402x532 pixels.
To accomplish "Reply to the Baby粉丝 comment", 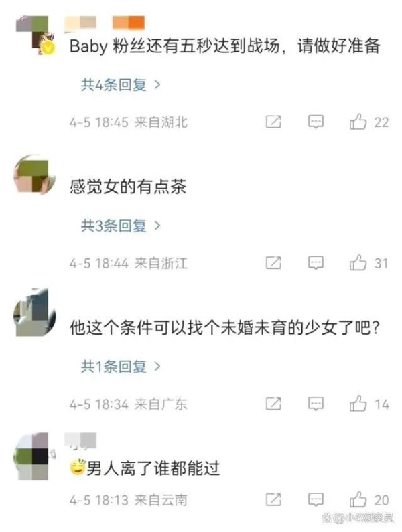I will coord(316,122).
